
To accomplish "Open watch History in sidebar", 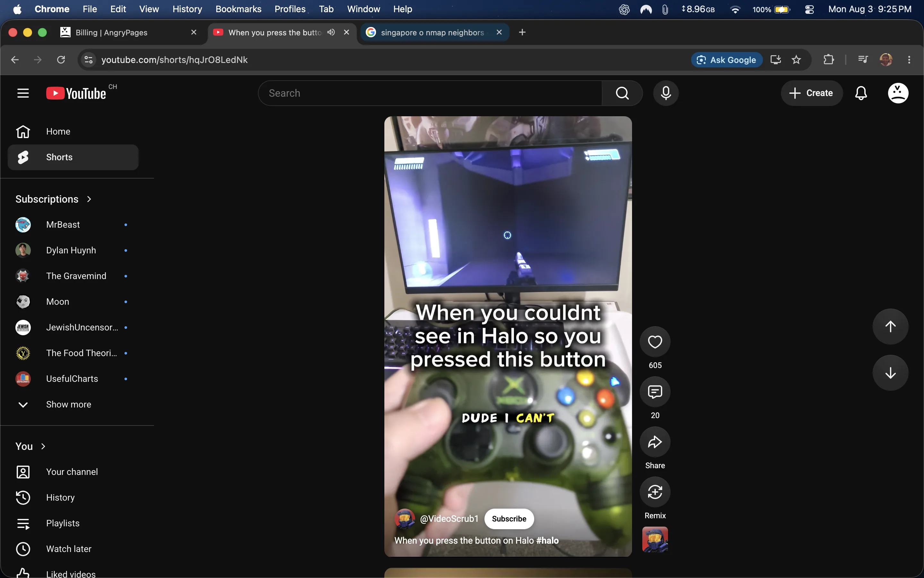I will point(73,497).
